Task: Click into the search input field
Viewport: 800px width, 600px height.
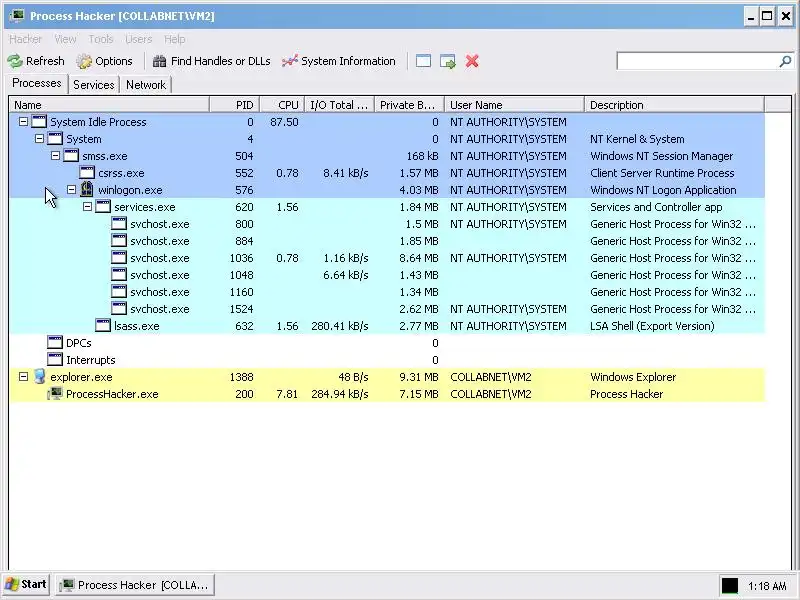Action: (697, 61)
